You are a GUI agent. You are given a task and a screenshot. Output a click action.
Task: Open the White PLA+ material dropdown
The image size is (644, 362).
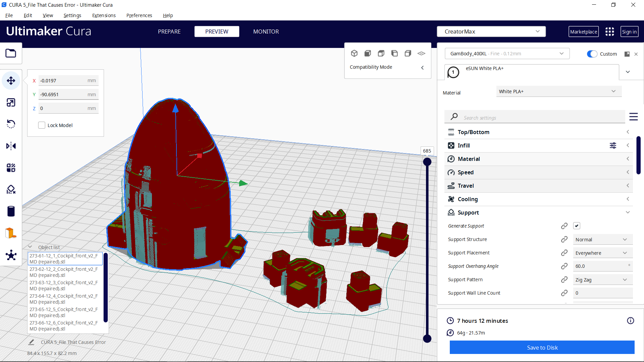point(559,92)
